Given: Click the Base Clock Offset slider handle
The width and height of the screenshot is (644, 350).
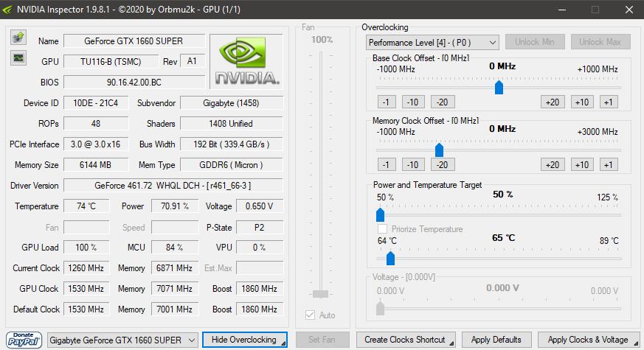Looking at the screenshot, I should [x=499, y=88].
